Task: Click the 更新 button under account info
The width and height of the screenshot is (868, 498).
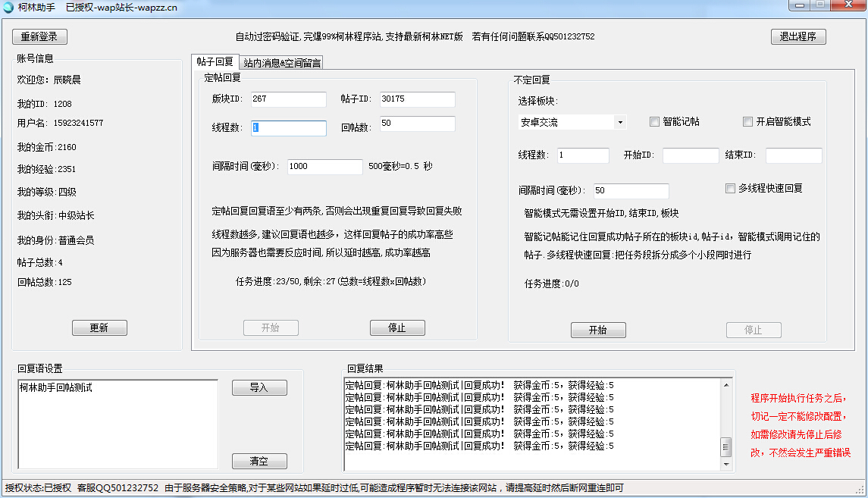Action: click(99, 327)
